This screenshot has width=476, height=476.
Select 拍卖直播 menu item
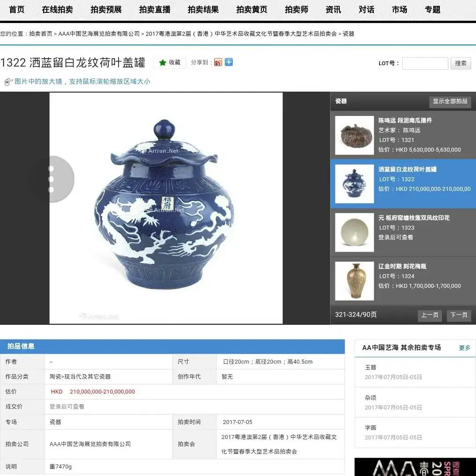click(155, 10)
